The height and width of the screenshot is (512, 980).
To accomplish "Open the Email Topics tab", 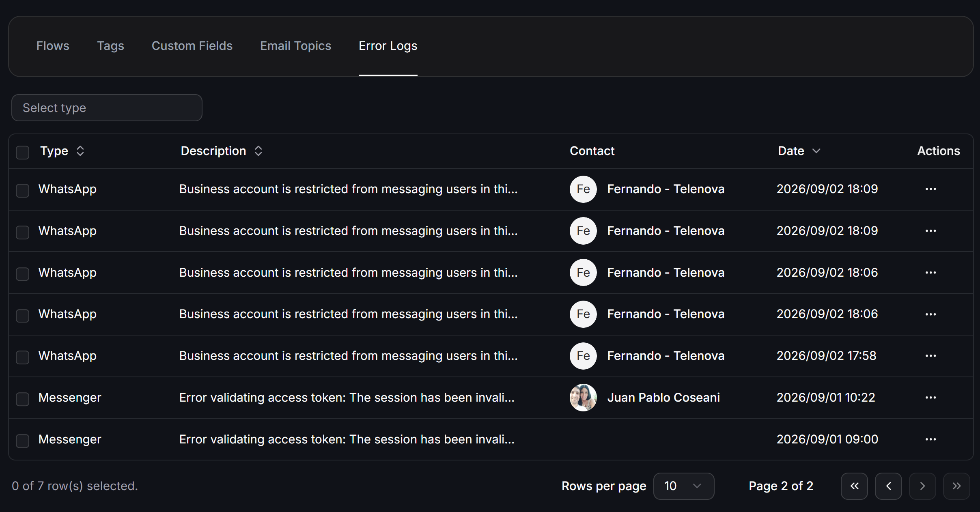I will pyautogui.click(x=295, y=46).
